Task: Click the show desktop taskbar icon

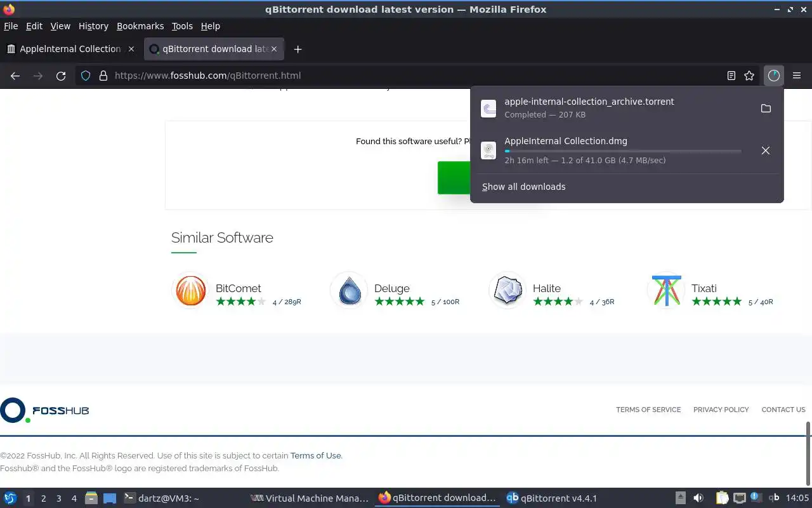Action: tap(110, 498)
